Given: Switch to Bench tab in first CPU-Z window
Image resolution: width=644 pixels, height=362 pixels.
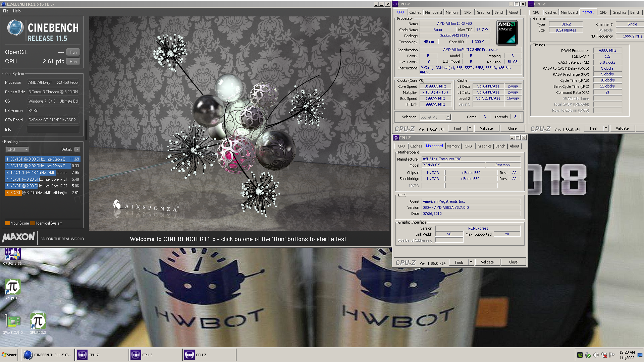Looking at the screenshot, I should point(499,12).
